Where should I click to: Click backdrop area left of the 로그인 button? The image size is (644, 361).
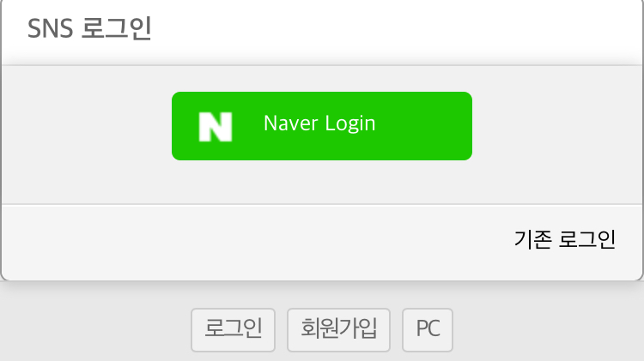tap(94, 330)
